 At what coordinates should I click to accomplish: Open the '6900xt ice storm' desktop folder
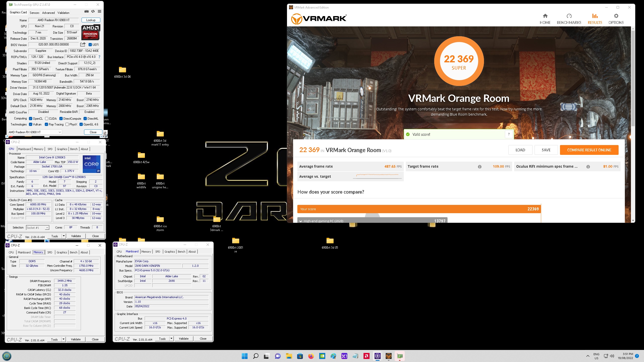[x=160, y=223]
